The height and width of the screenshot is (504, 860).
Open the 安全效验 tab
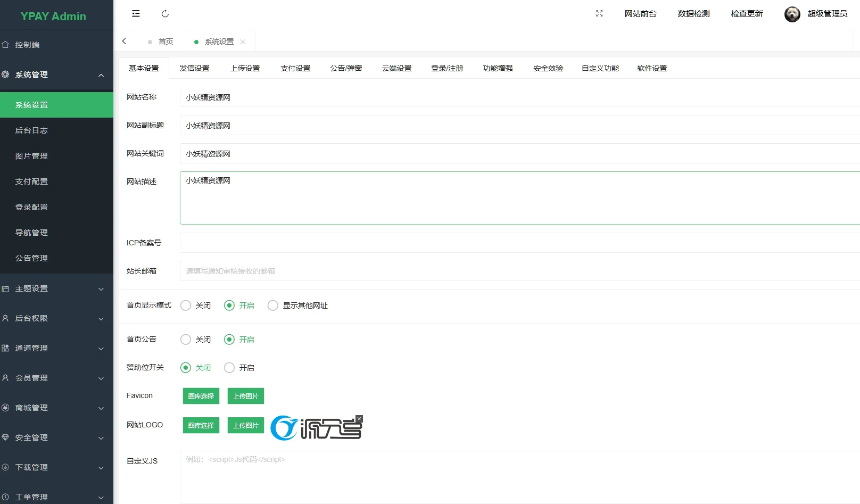click(548, 68)
